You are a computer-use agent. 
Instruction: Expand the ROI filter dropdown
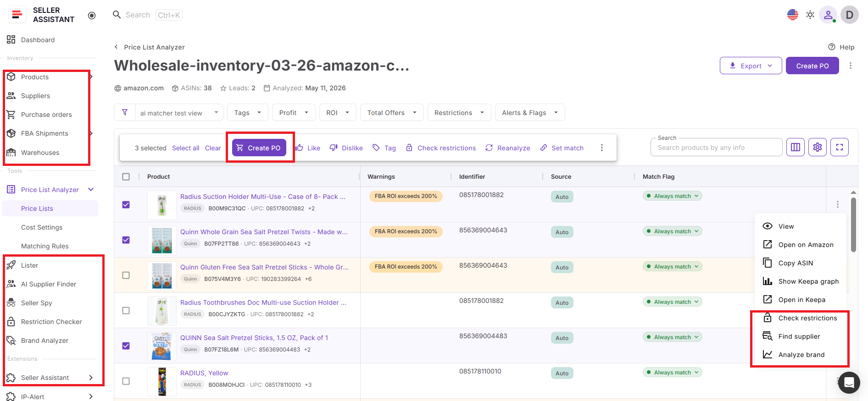tap(338, 113)
